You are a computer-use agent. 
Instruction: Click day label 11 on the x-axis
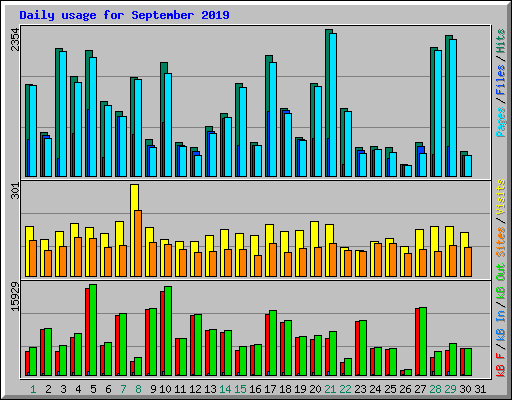(x=180, y=389)
